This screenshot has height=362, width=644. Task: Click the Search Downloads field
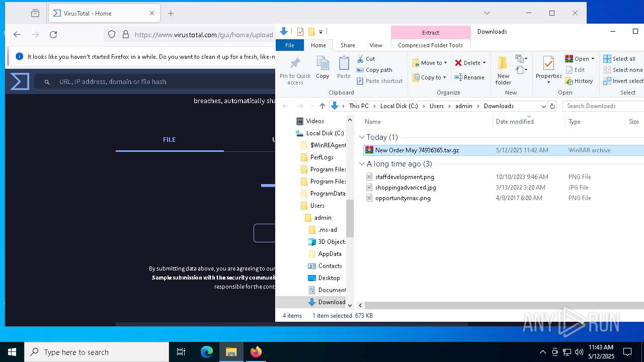603,106
